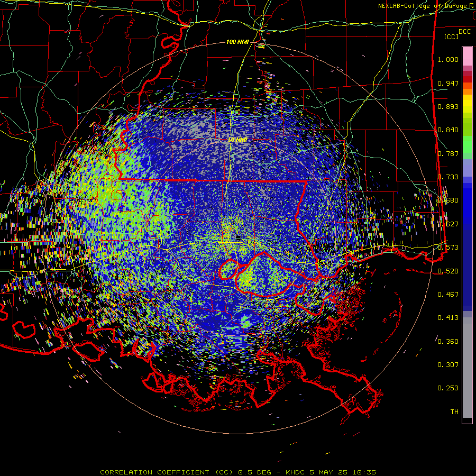Click the pink top segment of the color bar
The width and height of the screenshot is (476, 476).
[467, 57]
